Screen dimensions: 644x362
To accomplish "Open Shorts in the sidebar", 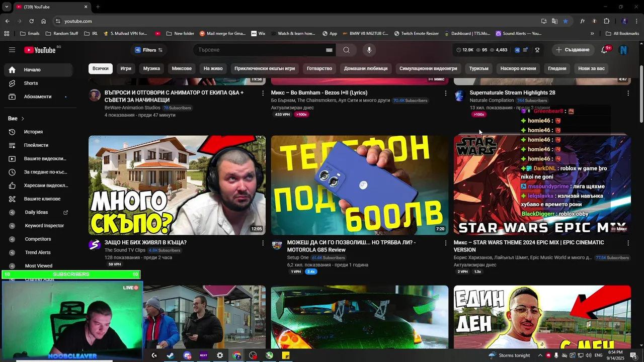I will (x=38, y=83).
